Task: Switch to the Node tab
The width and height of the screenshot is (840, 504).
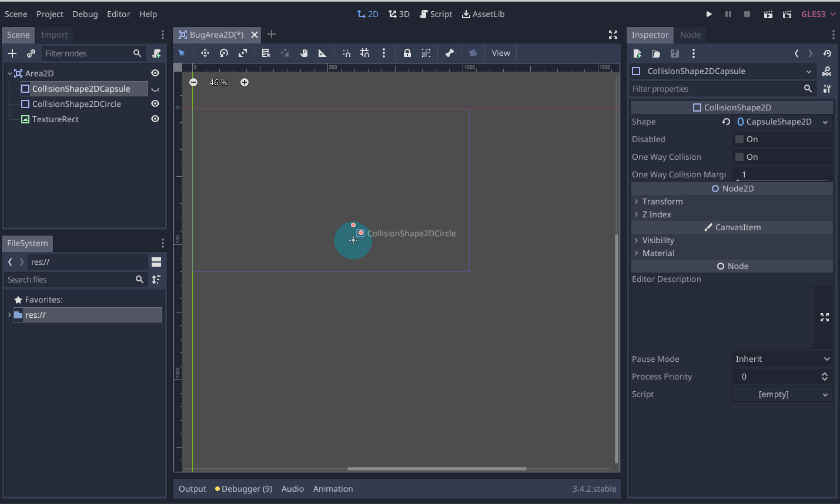Action: tap(690, 35)
